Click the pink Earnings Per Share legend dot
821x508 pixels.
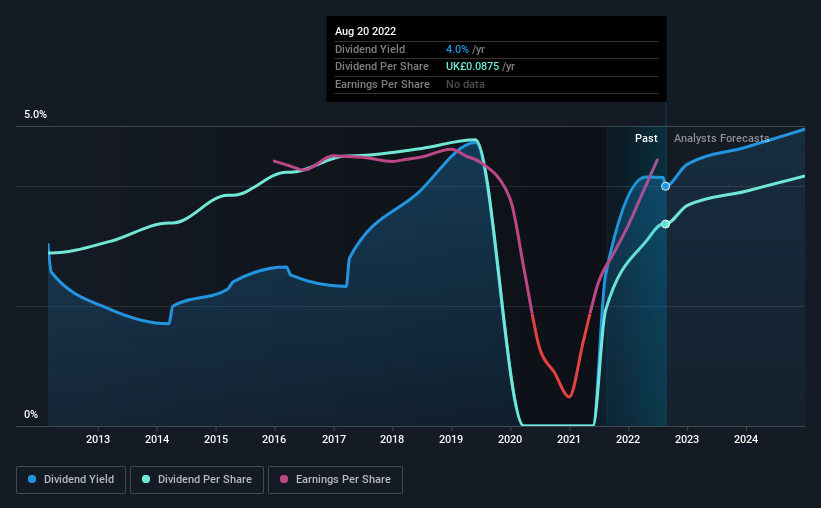coord(284,479)
